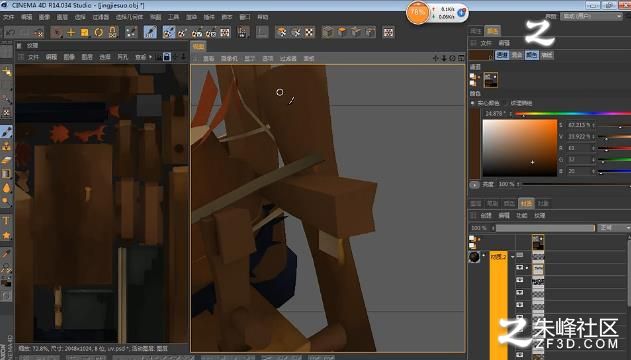Image resolution: width=631 pixels, height=360 pixels.
Task: Click the viewport rotate navigation icon
Action: (x=452, y=58)
